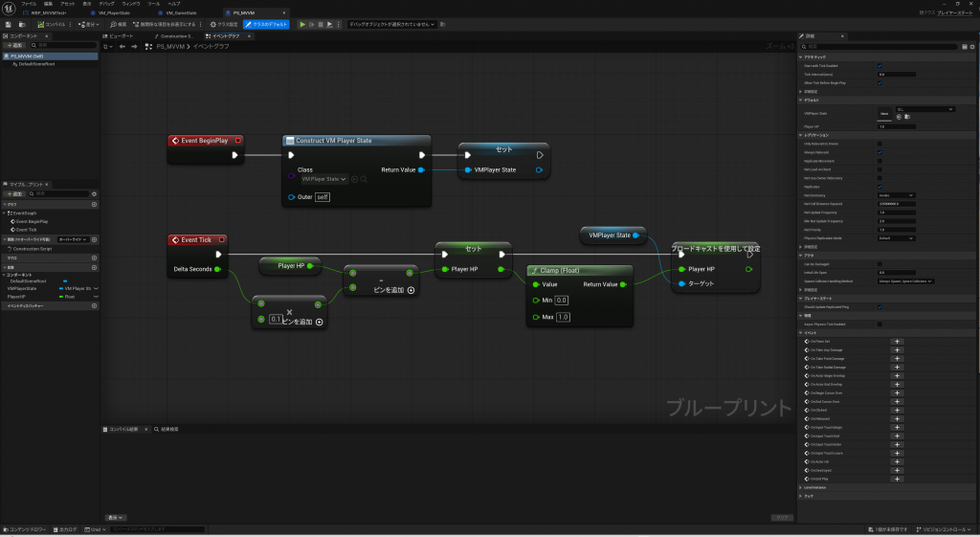The height and width of the screenshot is (537, 980).
Task: Click the green Add button in Components
Action: (14, 45)
